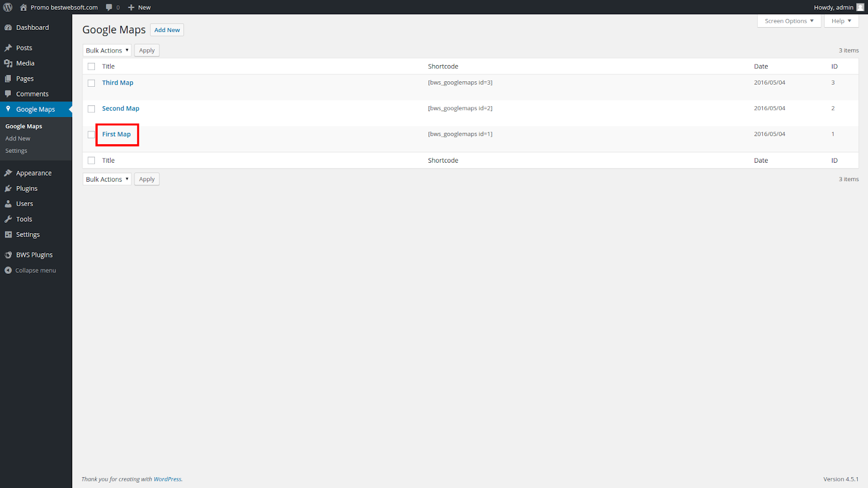868x488 pixels.
Task: Click the Shortcode column header at top
Action: [x=443, y=66]
